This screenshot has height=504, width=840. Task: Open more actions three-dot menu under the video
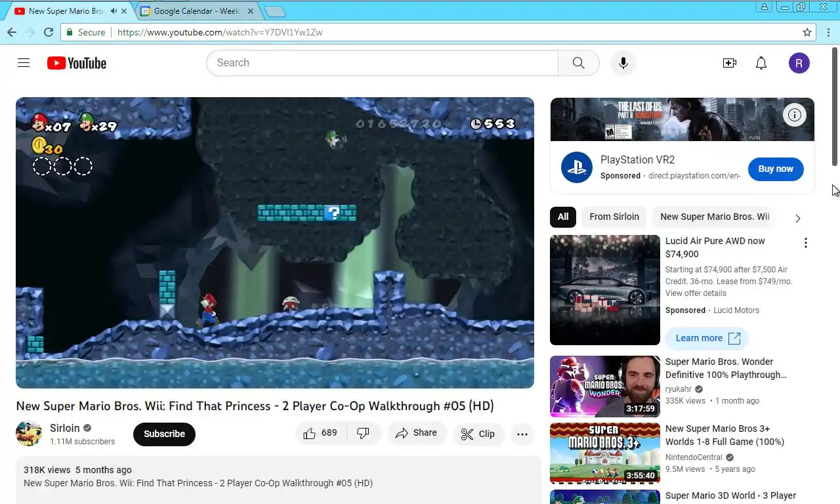pos(522,434)
